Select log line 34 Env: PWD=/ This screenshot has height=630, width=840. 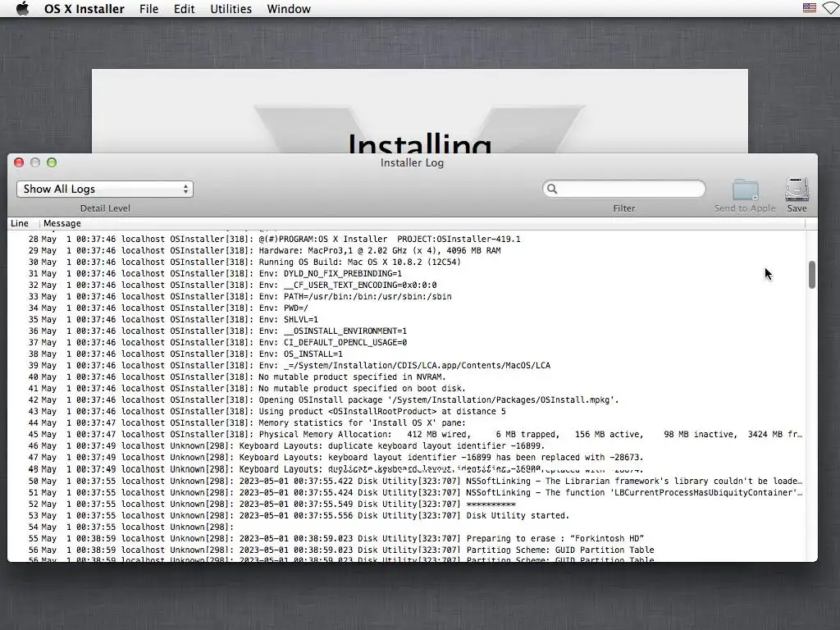coord(406,308)
